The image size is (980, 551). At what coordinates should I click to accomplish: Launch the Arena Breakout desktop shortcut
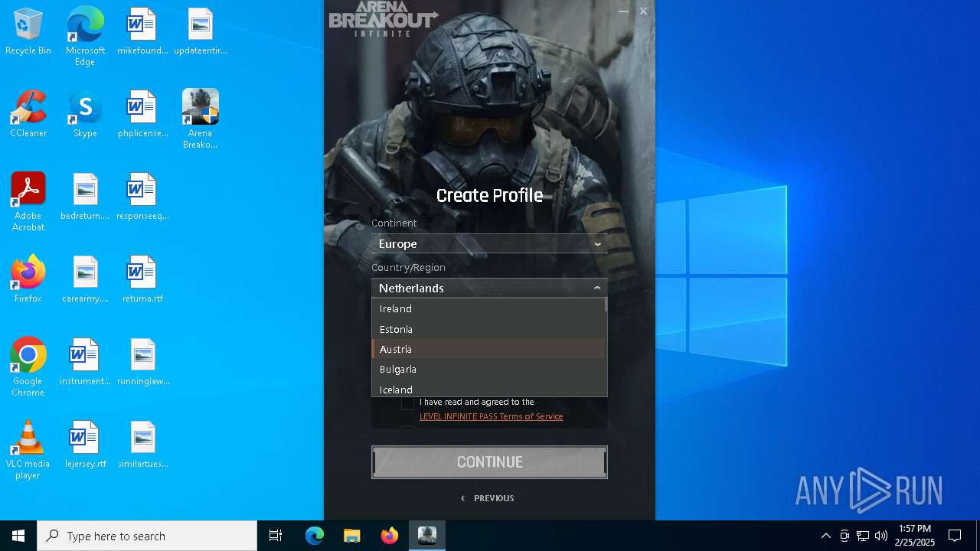click(200, 119)
